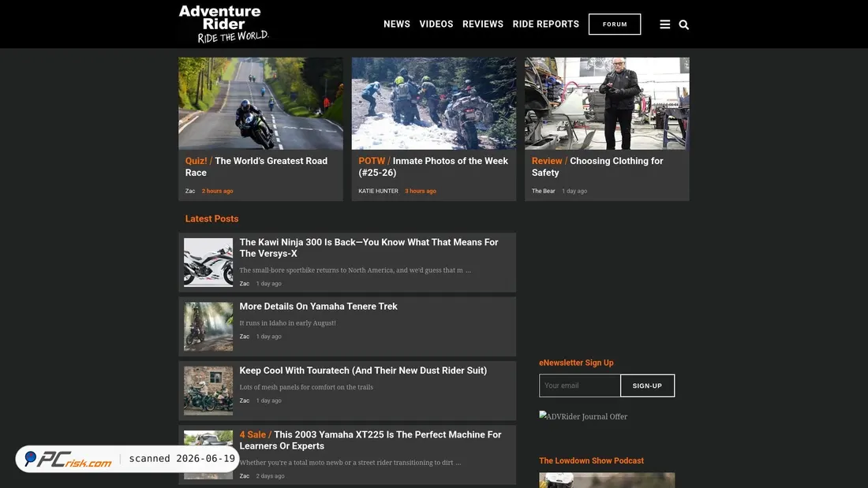Open POTW Inmate Photos of the Week
The width and height of the screenshot is (868, 488).
click(433, 166)
